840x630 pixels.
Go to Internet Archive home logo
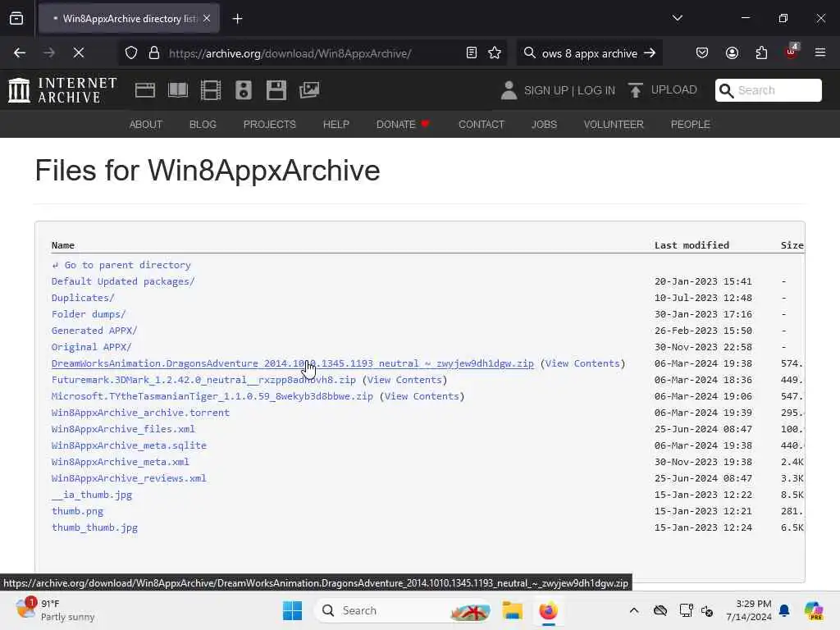pyautogui.click(x=62, y=90)
